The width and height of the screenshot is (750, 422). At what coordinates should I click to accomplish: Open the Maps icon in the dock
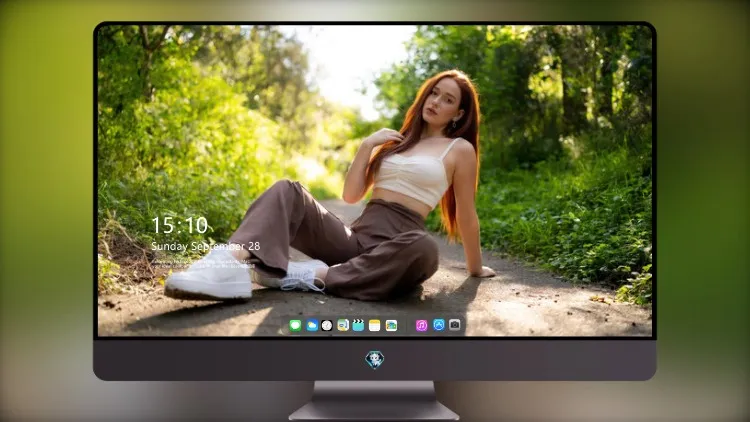pos(342,326)
